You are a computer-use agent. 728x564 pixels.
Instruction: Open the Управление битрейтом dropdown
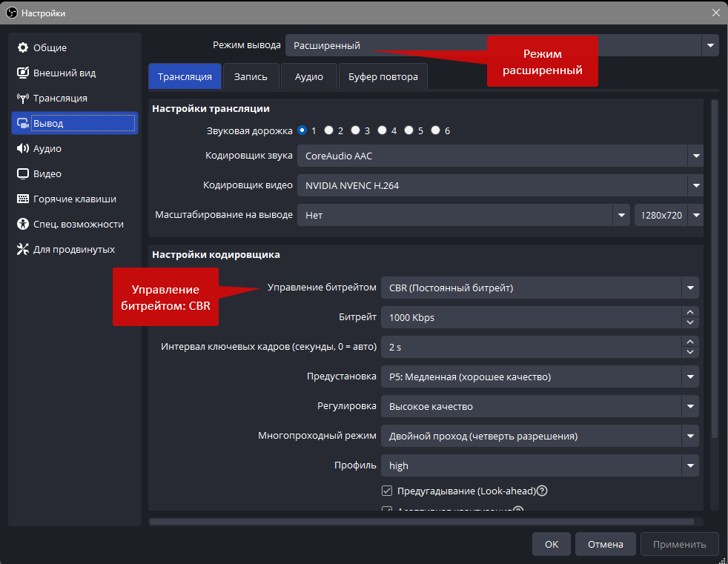tap(540, 288)
